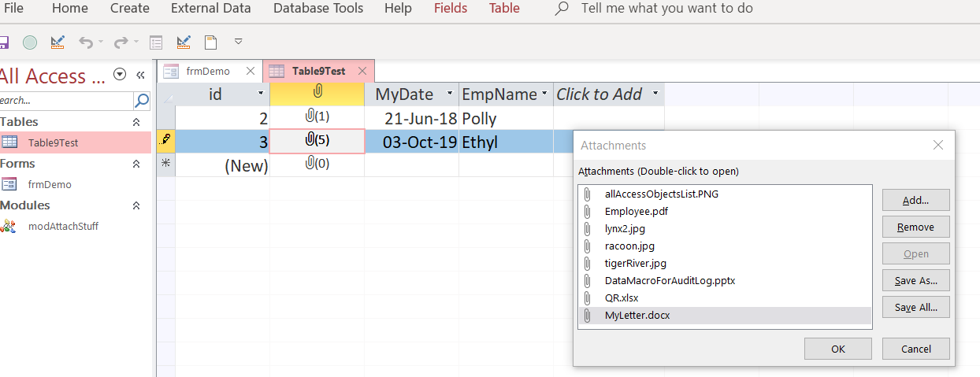Open the Table ribbon tab

[x=504, y=9]
